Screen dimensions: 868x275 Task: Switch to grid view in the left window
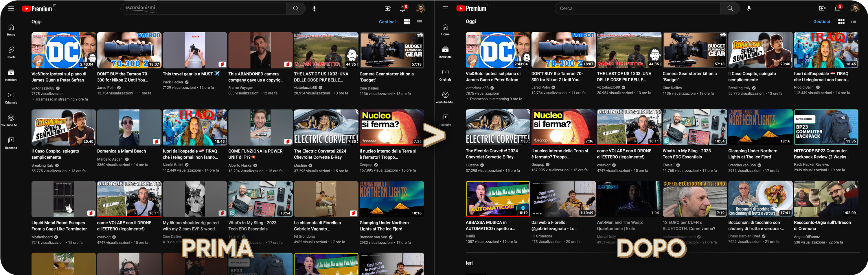(407, 22)
